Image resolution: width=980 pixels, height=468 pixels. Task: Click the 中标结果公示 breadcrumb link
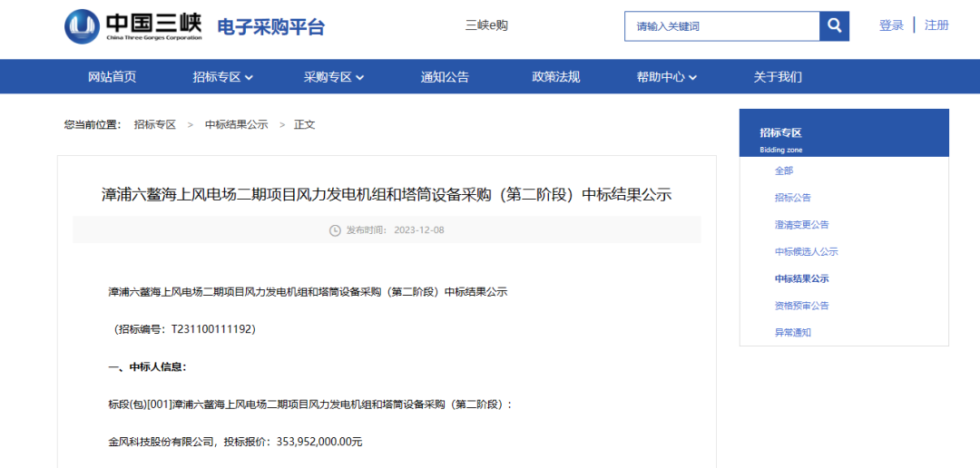[x=236, y=124]
